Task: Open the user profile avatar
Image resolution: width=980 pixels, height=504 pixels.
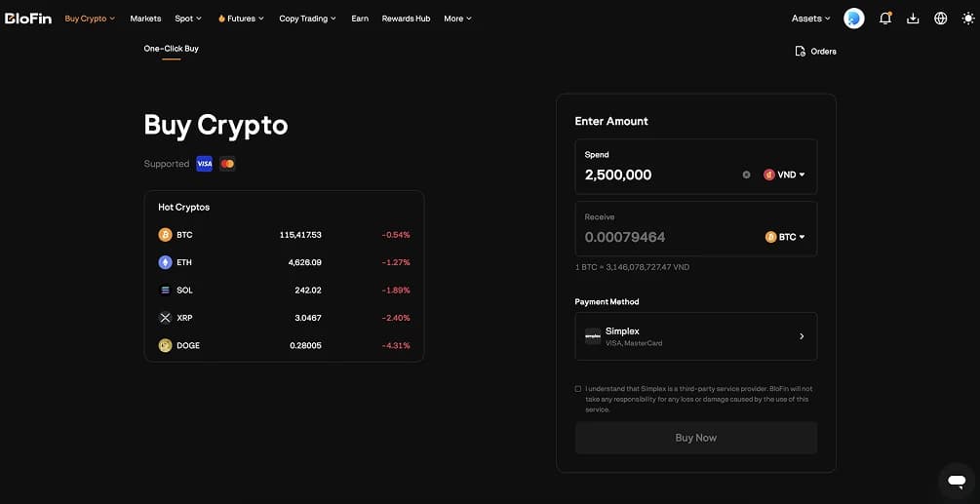Action: tap(854, 19)
